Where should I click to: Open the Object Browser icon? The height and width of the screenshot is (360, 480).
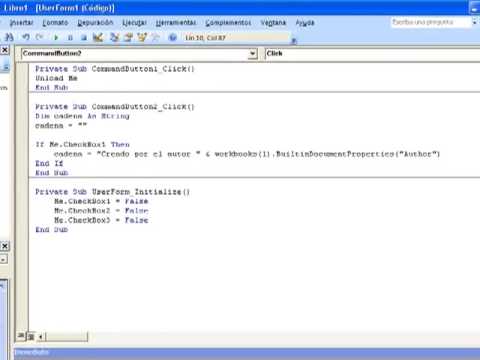tap(142, 37)
